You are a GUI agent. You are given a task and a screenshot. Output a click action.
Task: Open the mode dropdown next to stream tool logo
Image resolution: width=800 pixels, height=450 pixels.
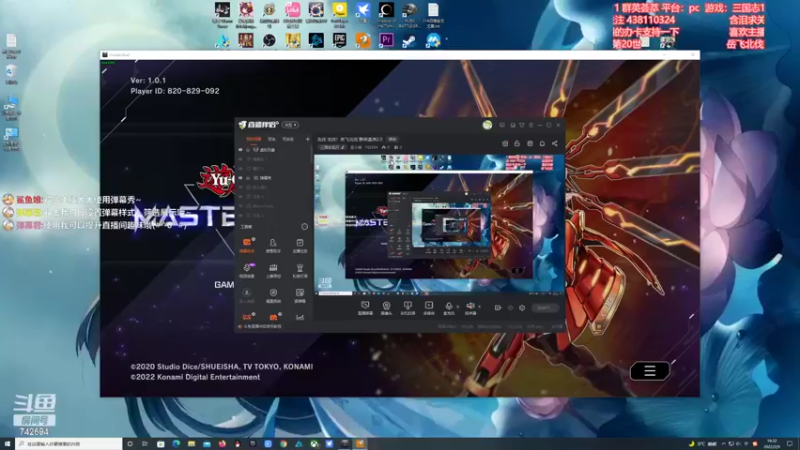tap(290, 125)
